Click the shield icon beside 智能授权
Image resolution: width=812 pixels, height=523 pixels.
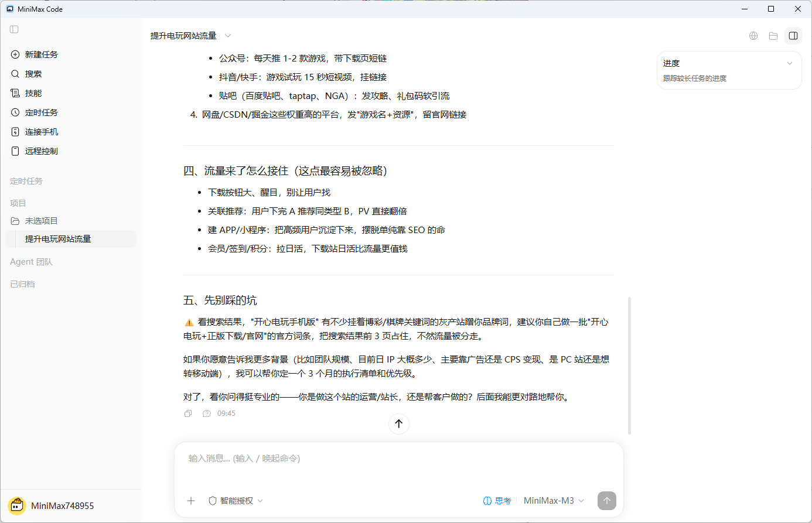coord(213,501)
